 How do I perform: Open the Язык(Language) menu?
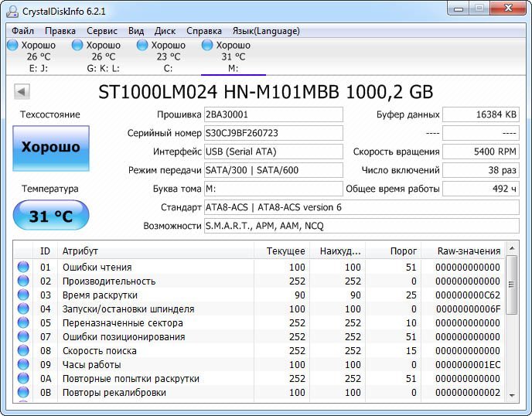265,31
